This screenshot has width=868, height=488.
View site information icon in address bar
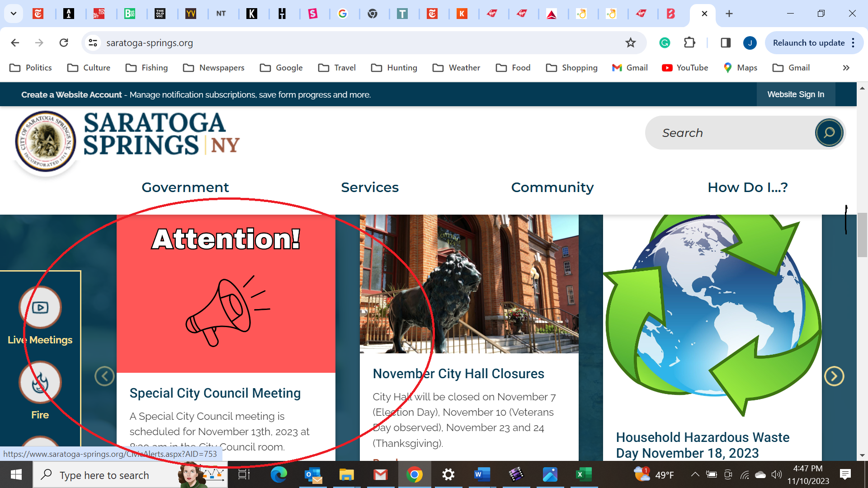(x=93, y=43)
